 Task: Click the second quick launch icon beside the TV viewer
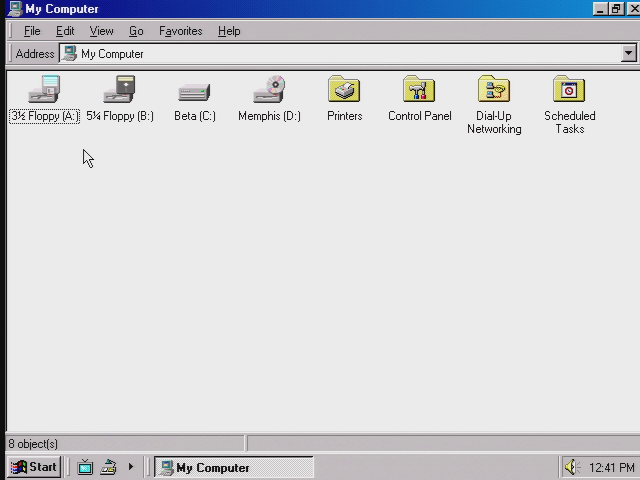(x=109, y=467)
